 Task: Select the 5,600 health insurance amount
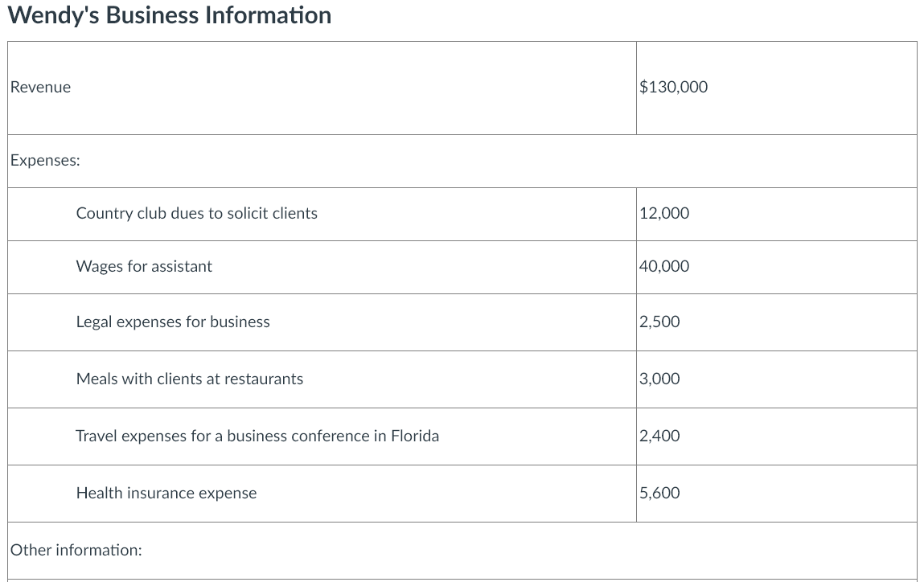pyautogui.click(x=659, y=493)
